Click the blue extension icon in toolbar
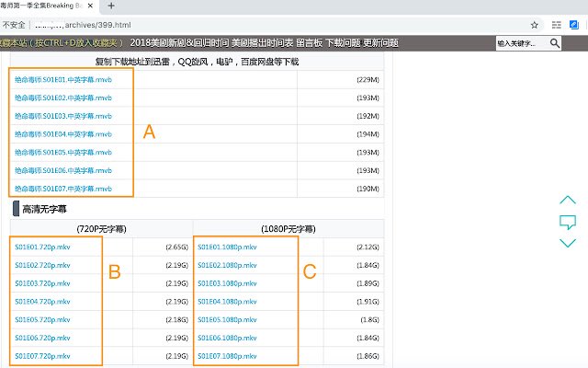Screen dimensions: 588x368 click(x=573, y=25)
